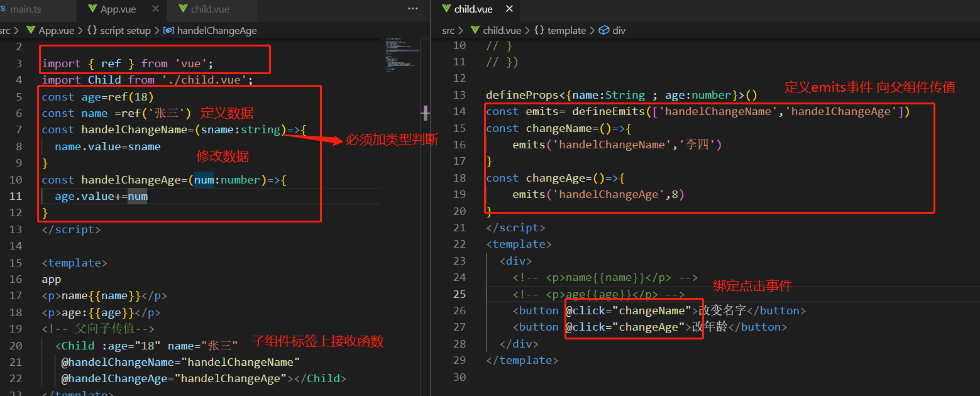Open the child.vue breadcrumb in right editor
The height and width of the screenshot is (396, 980).
point(502,30)
